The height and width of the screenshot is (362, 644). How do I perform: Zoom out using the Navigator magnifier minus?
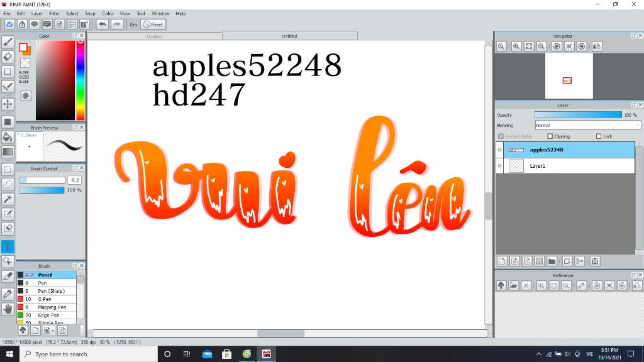pyautogui.click(x=541, y=47)
